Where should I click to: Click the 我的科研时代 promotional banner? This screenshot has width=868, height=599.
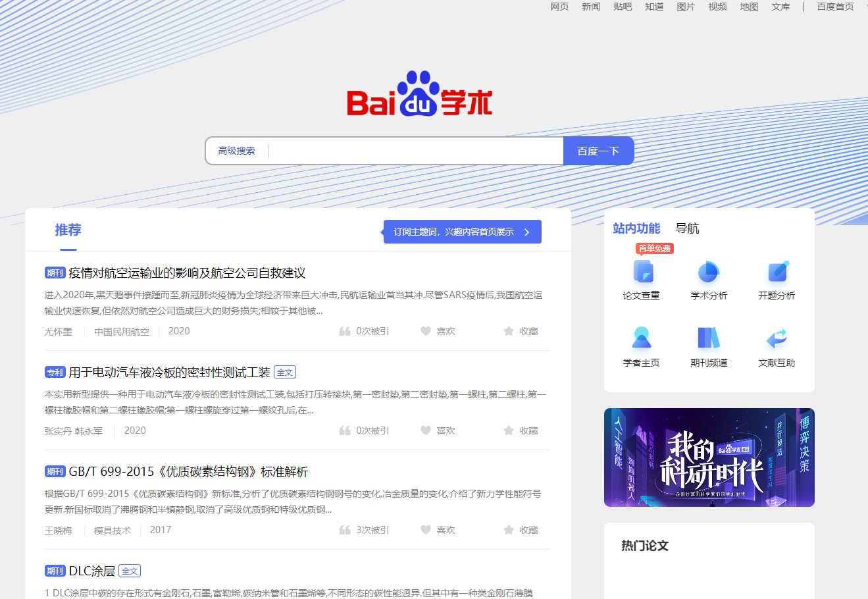pyautogui.click(x=709, y=457)
